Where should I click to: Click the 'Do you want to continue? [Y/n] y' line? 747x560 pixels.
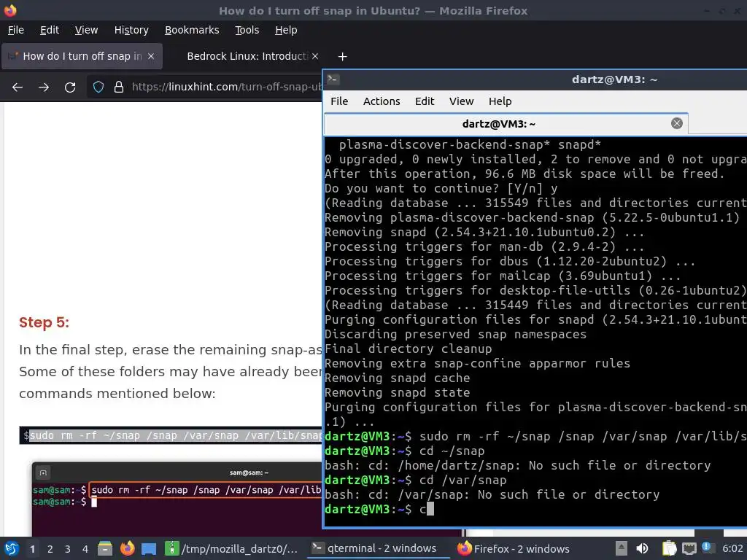(x=441, y=189)
